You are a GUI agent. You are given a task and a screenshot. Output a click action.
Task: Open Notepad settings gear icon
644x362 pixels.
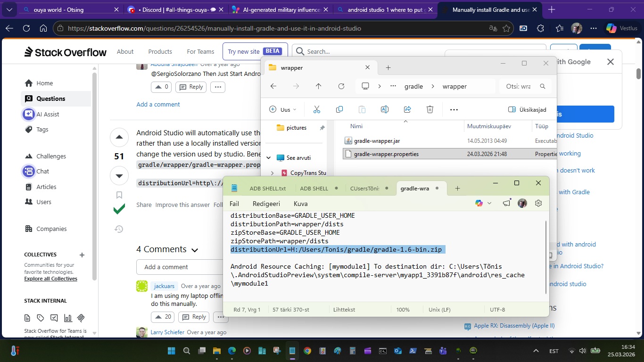click(538, 203)
